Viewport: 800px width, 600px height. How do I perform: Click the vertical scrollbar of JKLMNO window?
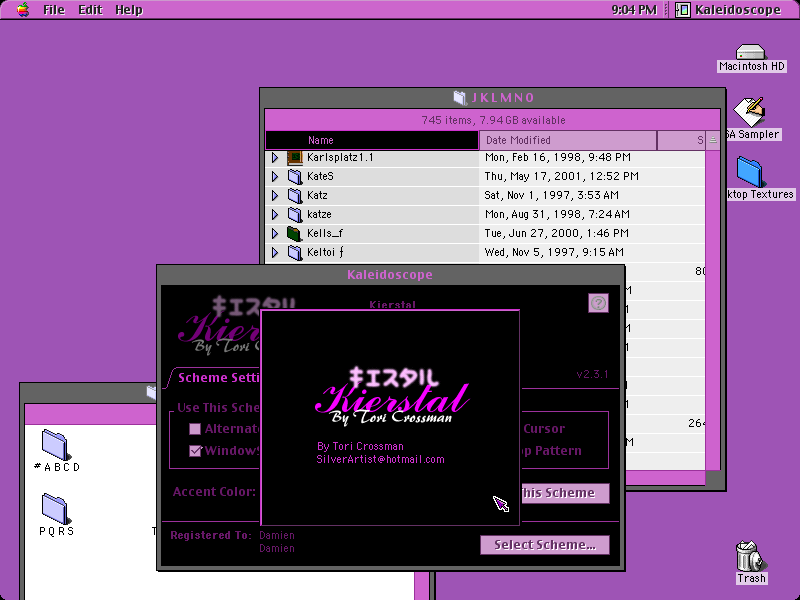(x=713, y=310)
